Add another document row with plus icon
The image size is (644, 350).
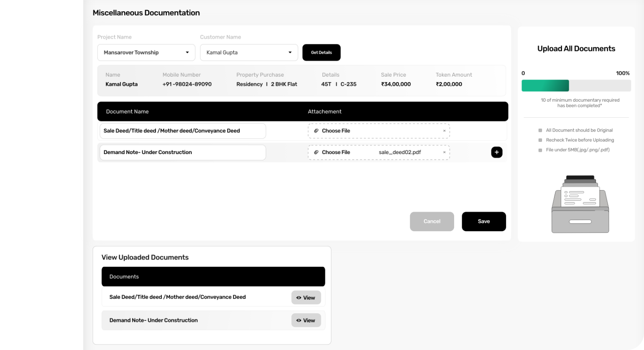click(496, 152)
